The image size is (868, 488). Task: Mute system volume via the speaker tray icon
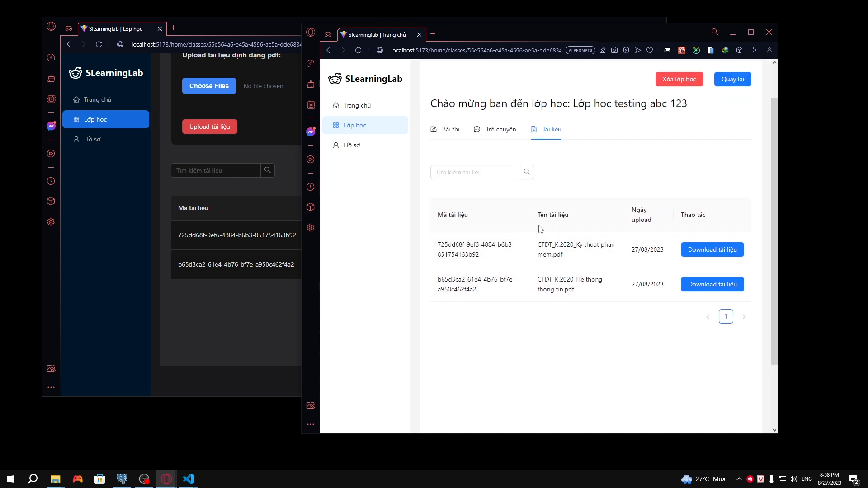[794, 479]
